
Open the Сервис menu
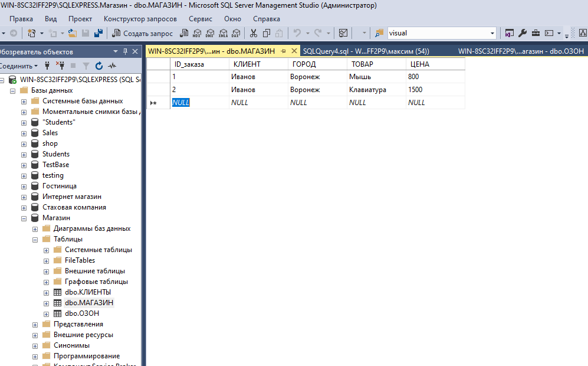201,19
